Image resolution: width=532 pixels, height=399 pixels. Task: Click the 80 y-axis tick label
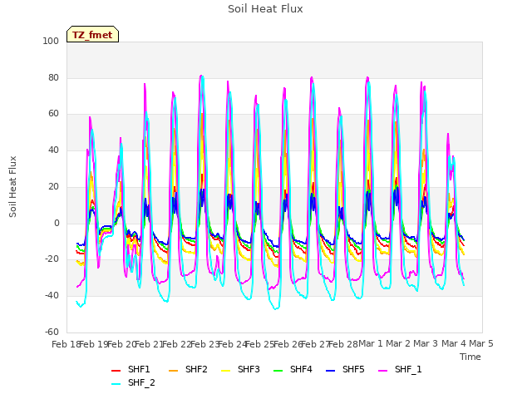point(53,77)
